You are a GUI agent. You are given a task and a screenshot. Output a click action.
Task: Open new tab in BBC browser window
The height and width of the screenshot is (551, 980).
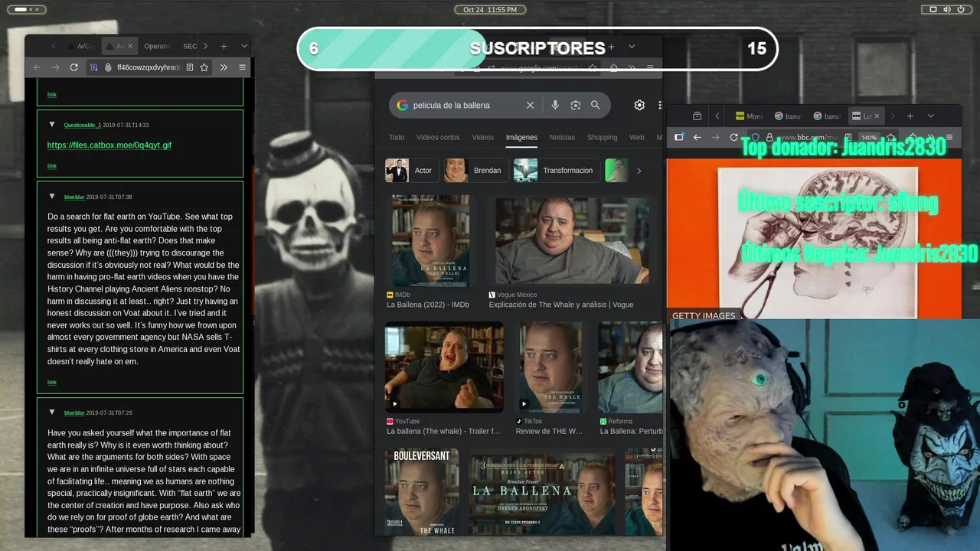click(910, 116)
